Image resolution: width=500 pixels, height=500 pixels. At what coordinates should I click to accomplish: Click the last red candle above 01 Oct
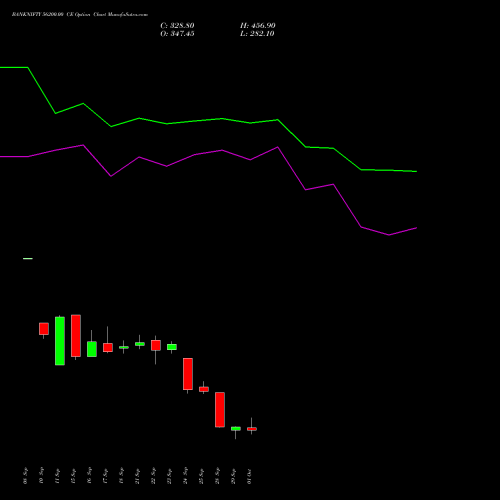(x=252, y=429)
